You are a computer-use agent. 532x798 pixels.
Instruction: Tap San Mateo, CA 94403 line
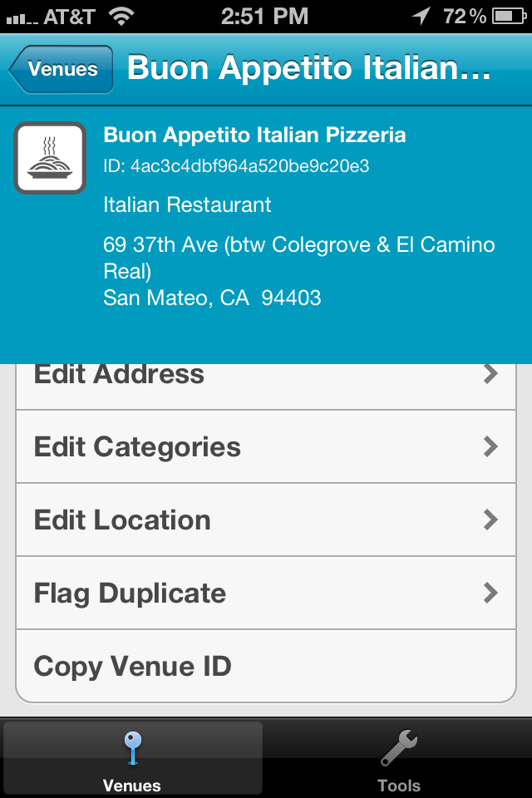click(x=212, y=298)
